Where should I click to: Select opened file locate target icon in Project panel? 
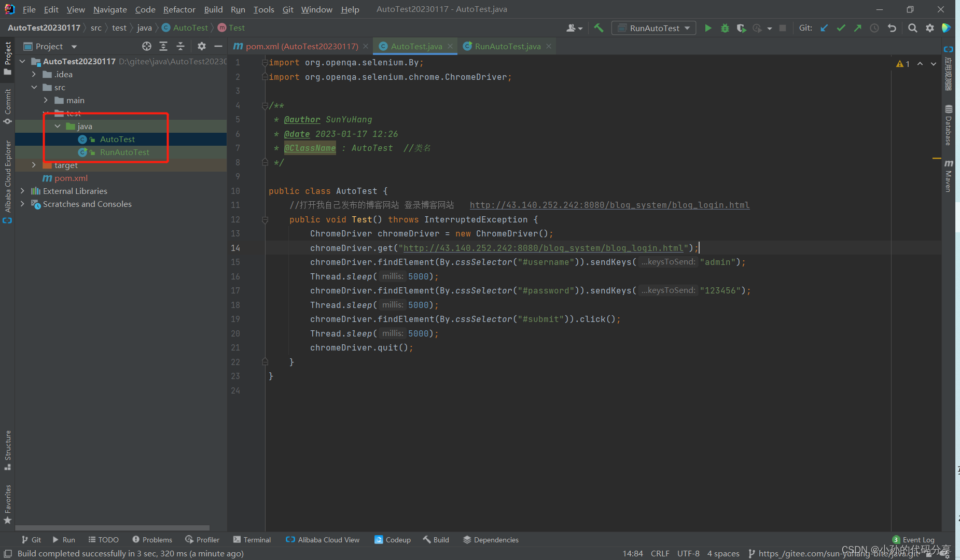pyautogui.click(x=147, y=46)
